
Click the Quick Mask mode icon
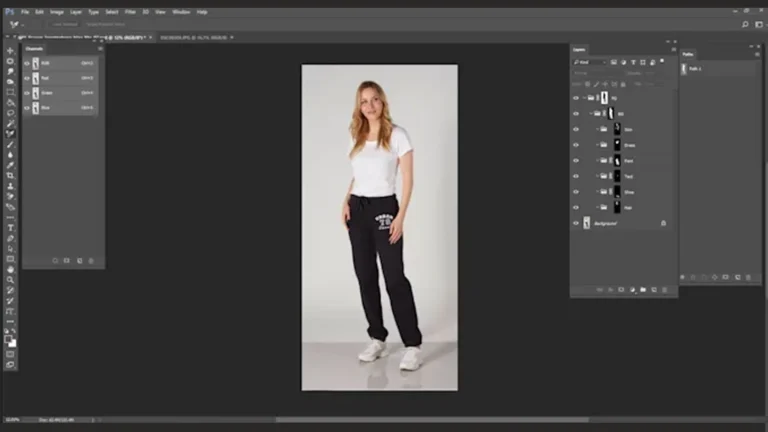10,353
